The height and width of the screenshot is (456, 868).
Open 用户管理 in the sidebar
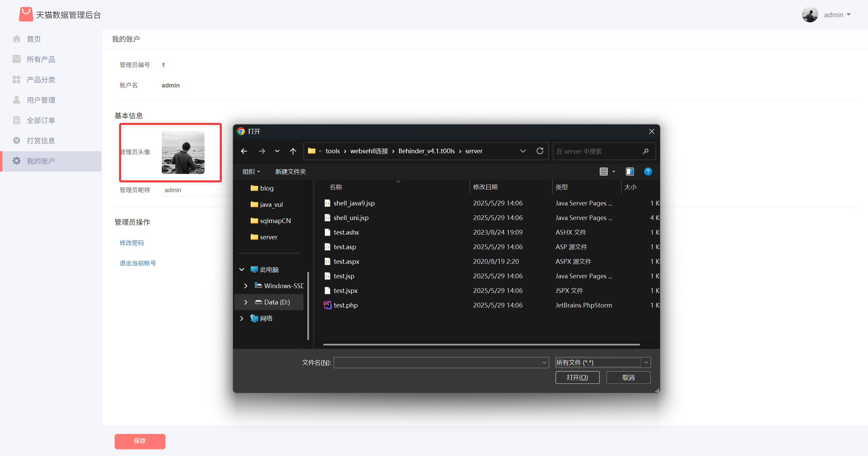point(41,100)
